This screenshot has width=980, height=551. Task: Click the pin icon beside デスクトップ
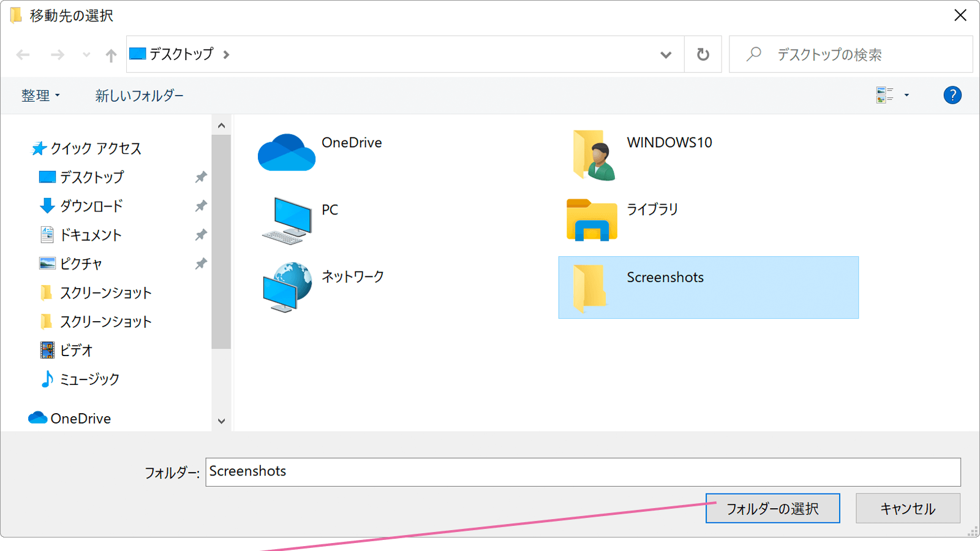coord(201,177)
